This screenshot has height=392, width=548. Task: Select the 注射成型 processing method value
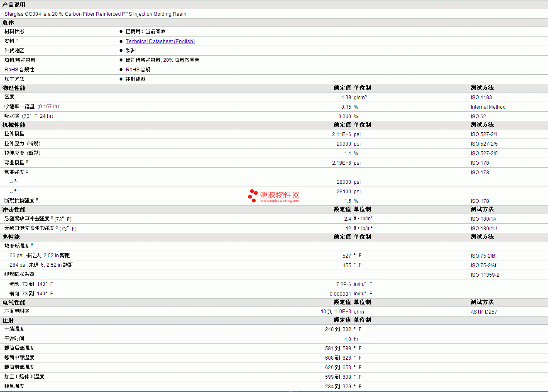tap(136, 79)
